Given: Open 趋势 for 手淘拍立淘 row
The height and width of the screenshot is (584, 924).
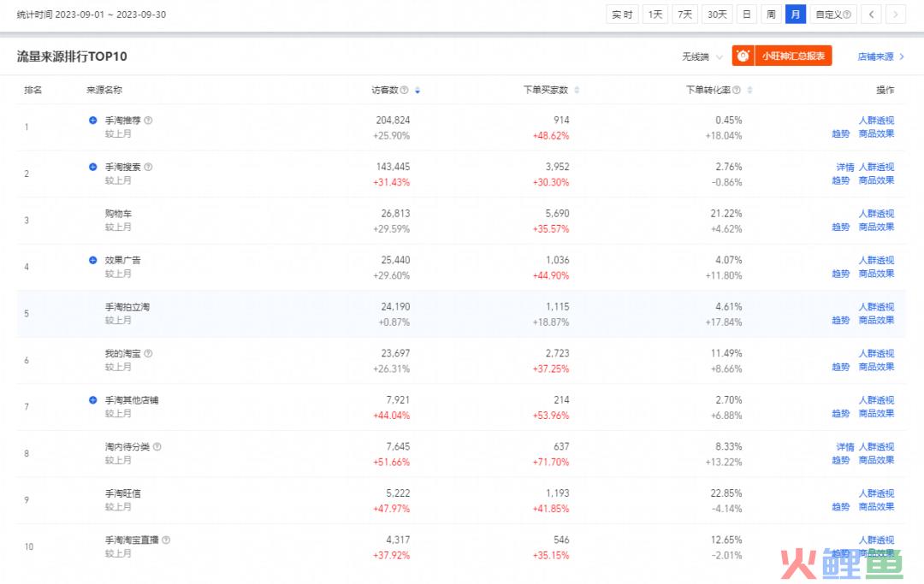Looking at the screenshot, I should [841, 321].
